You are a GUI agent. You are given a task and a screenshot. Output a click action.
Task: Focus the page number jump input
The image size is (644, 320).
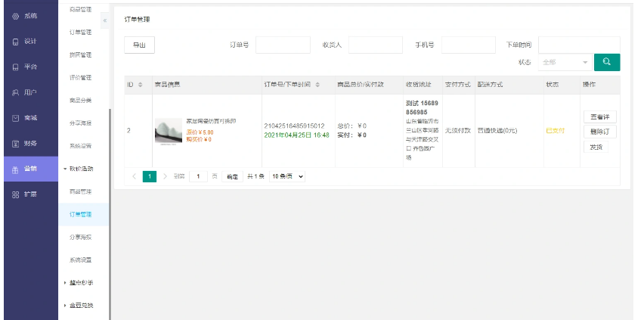point(198,176)
